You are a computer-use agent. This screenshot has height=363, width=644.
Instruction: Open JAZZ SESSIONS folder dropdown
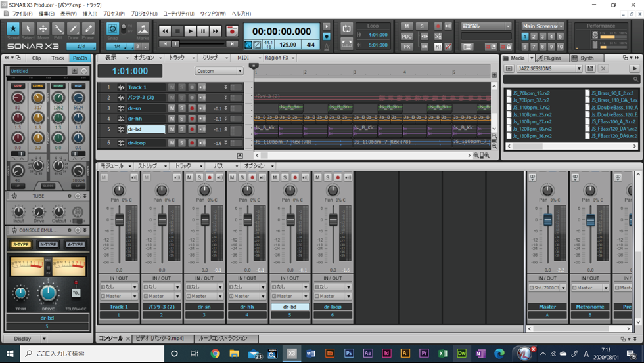tap(549, 68)
